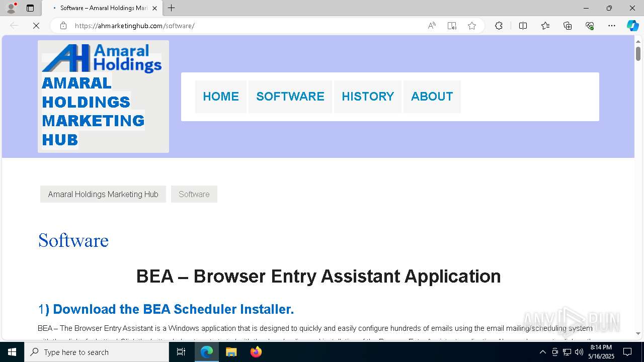Stop loading the page

(36, 26)
